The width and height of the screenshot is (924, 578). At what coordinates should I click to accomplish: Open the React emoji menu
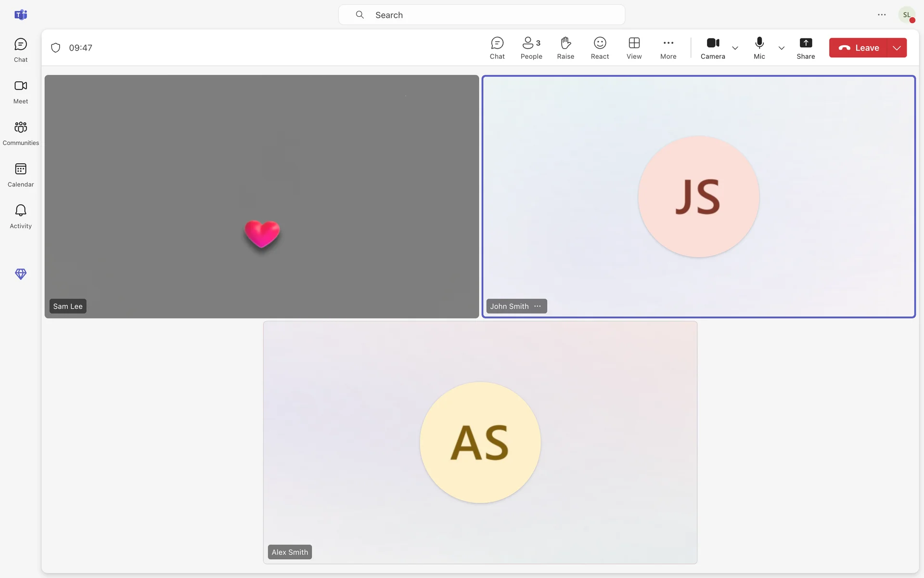click(600, 48)
